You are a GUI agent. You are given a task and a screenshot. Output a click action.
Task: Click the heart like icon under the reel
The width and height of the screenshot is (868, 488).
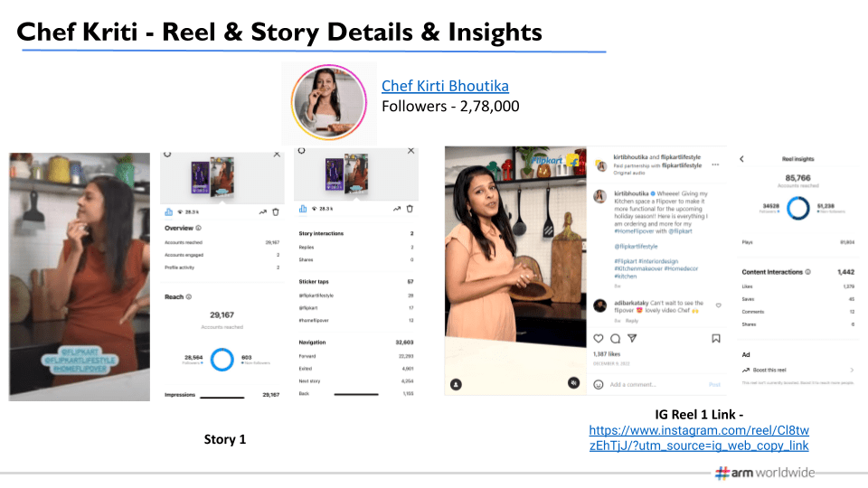click(598, 338)
